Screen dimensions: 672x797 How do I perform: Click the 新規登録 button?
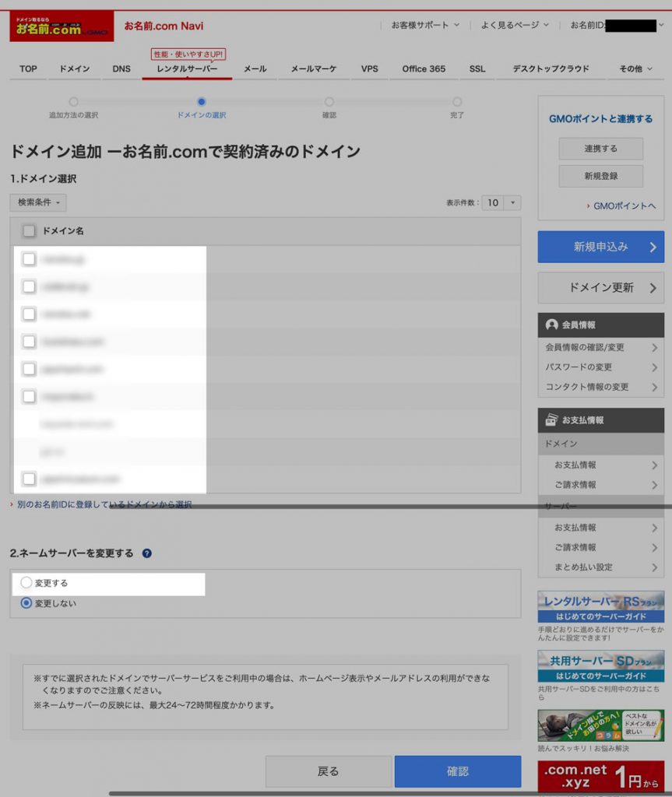click(x=601, y=176)
